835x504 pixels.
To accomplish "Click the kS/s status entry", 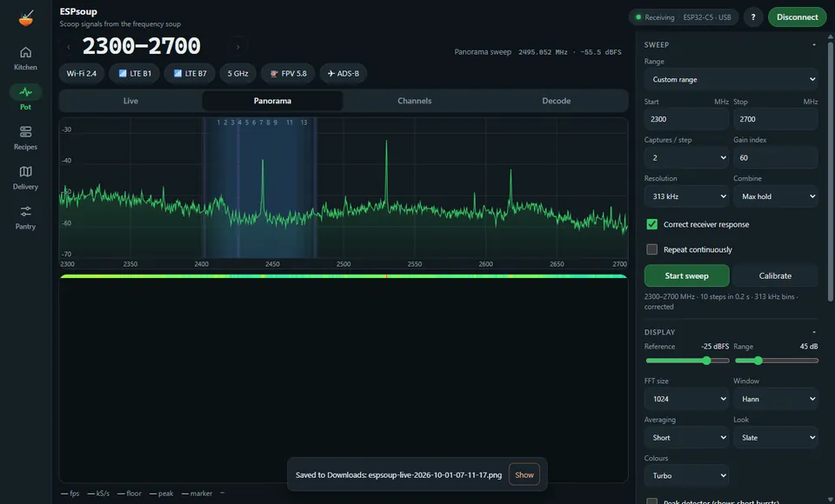I will [98, 494].
